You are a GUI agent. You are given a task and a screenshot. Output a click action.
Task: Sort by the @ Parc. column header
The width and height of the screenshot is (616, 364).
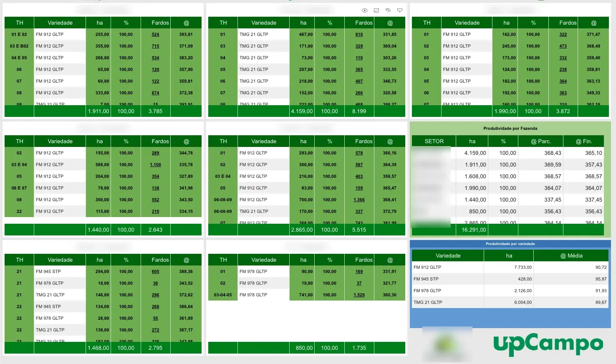[x=541, y=141]
